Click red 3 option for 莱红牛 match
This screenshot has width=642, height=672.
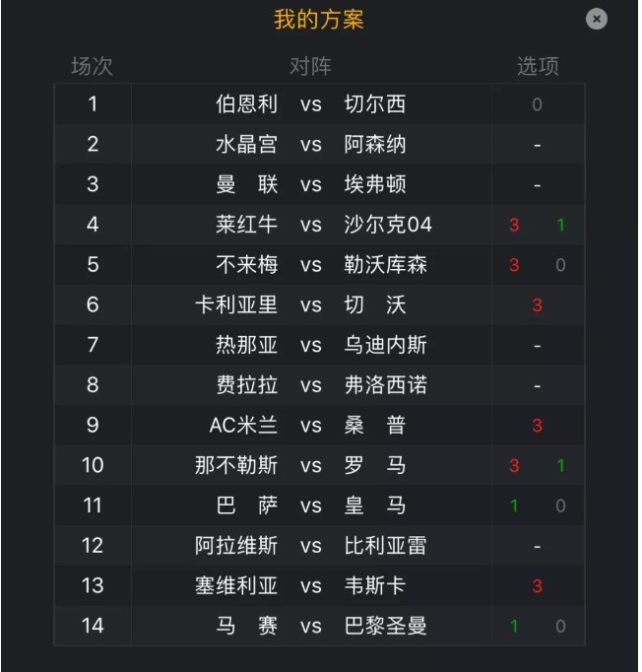(x=514, y=225)
